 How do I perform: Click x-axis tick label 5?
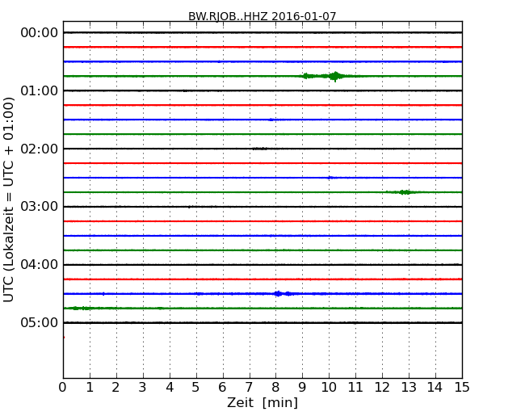click(196, 388)
